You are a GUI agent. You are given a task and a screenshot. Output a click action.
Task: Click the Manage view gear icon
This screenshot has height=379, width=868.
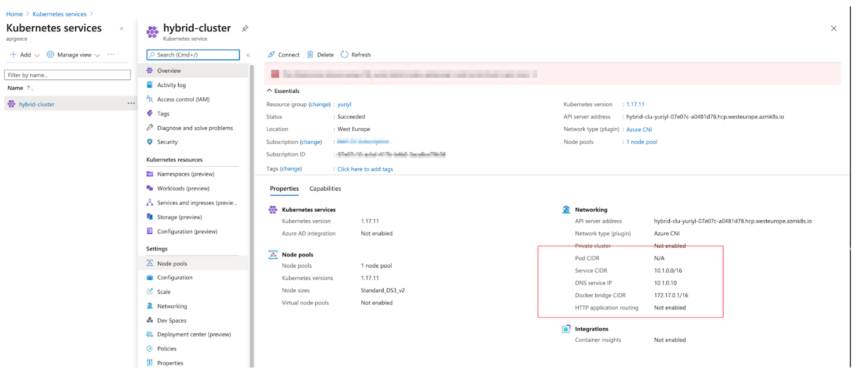pyautogui.click(x=50, y=54)
